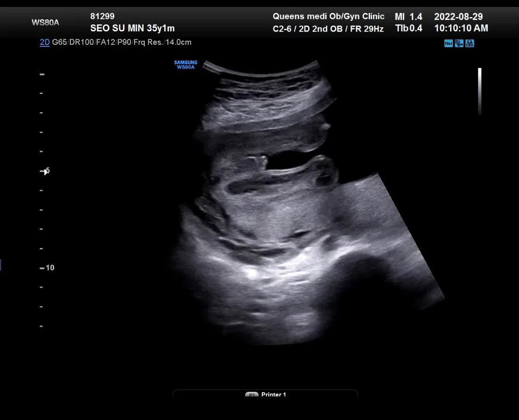
Task: Click the P90 power parameter
Action: pos(124,43)
